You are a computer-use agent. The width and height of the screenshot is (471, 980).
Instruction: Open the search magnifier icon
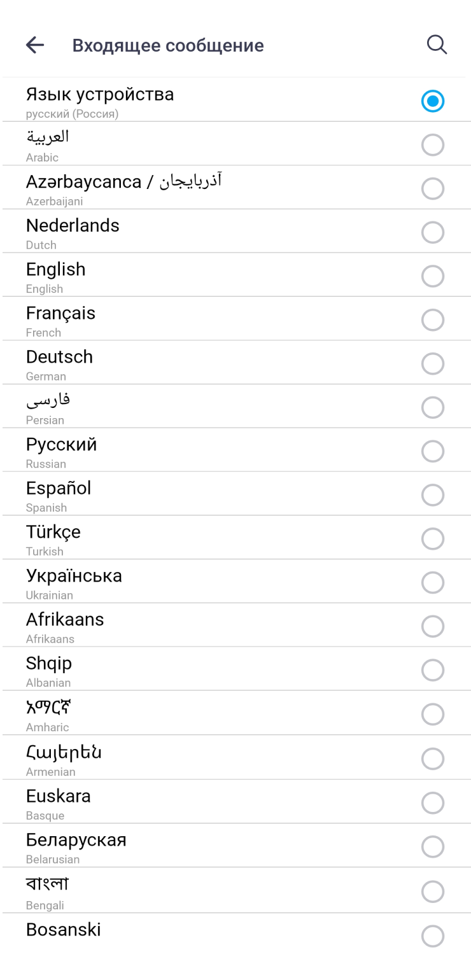[x=437, y=45]
